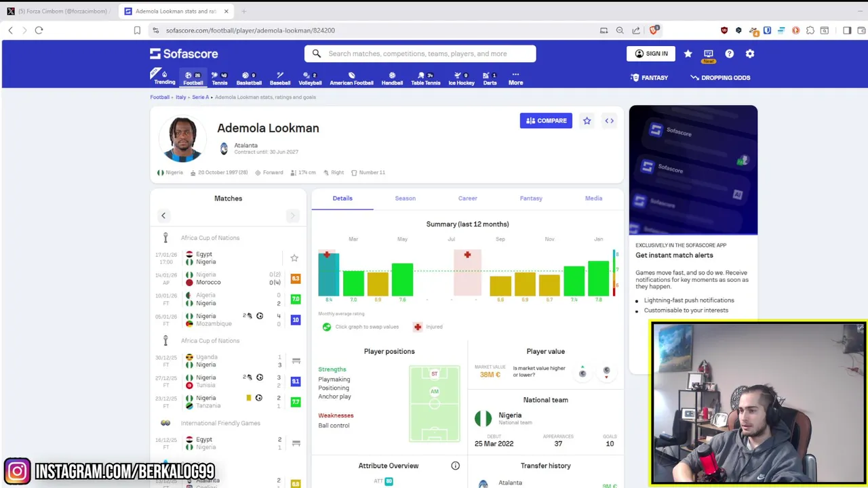
Task: Go back in browser history
Action: tap(10, 30)
